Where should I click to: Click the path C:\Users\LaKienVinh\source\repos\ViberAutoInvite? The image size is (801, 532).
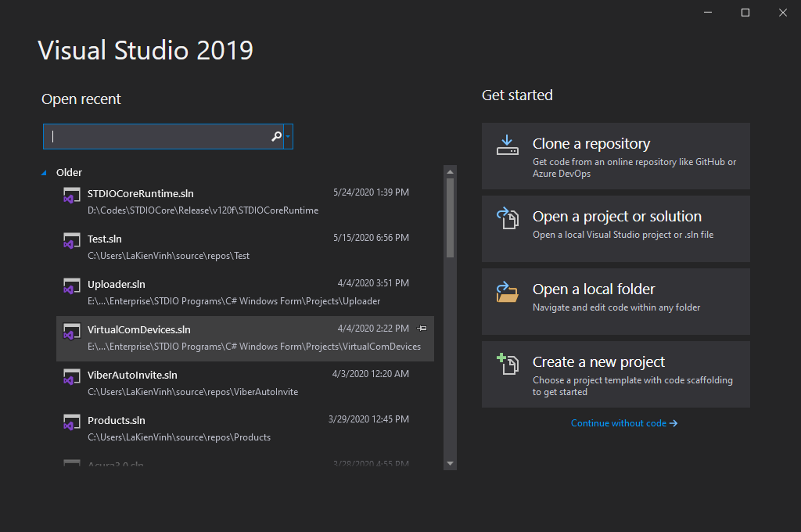coord(192,392)
